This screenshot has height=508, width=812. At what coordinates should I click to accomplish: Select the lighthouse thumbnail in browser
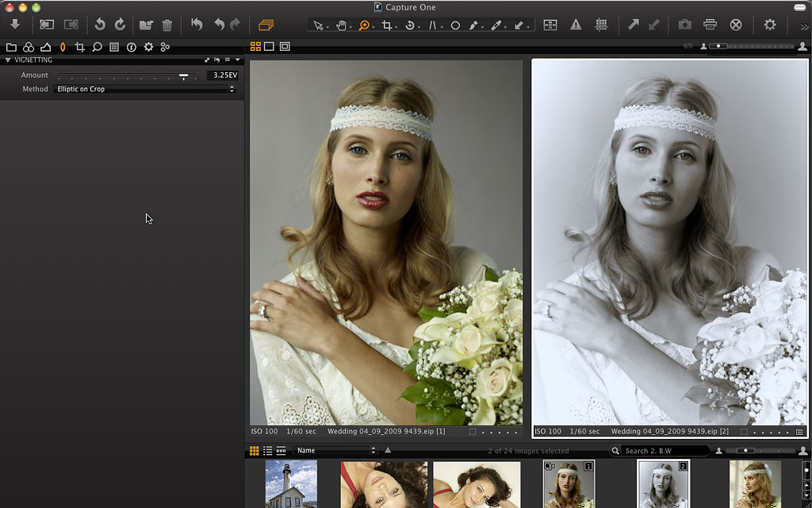pyautogui.click(x=291, y=484)
